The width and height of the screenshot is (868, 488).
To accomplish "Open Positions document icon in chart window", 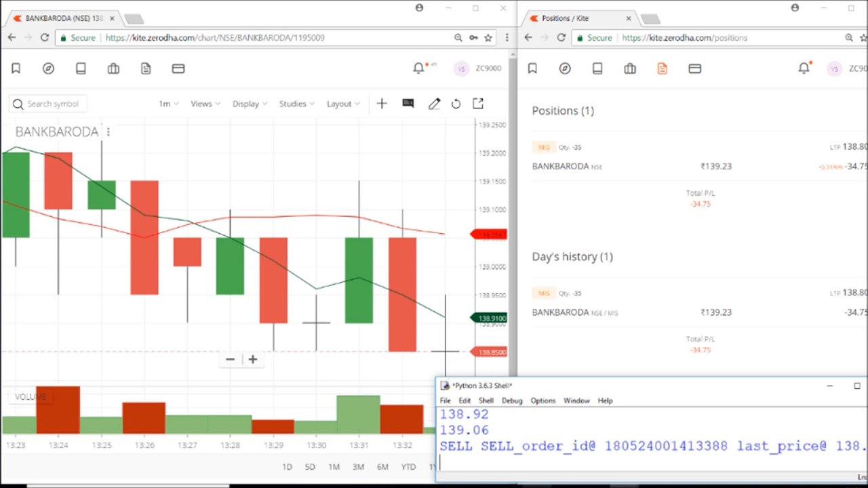I will click(146, 68).
